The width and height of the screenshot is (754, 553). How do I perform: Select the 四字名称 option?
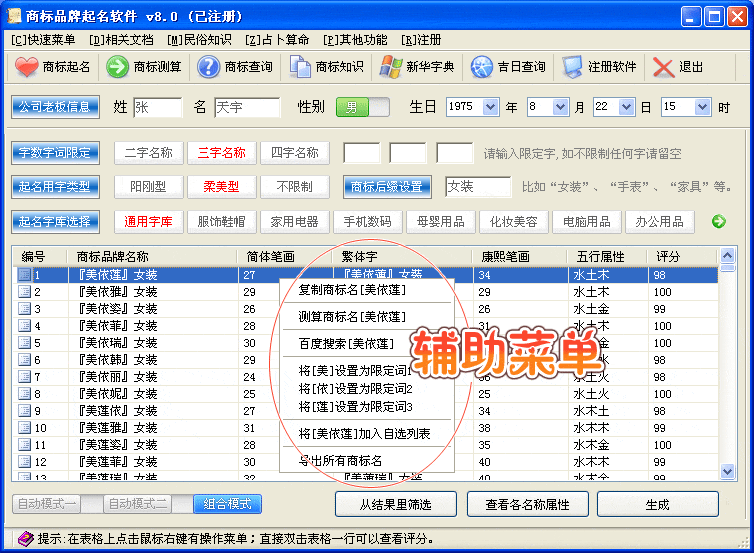point(295,153)
